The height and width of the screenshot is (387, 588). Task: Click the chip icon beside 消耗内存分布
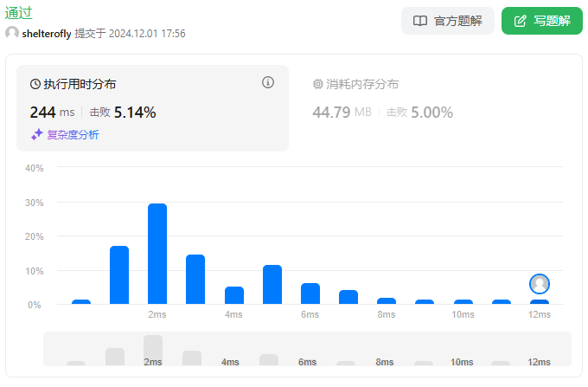[317, 84]
